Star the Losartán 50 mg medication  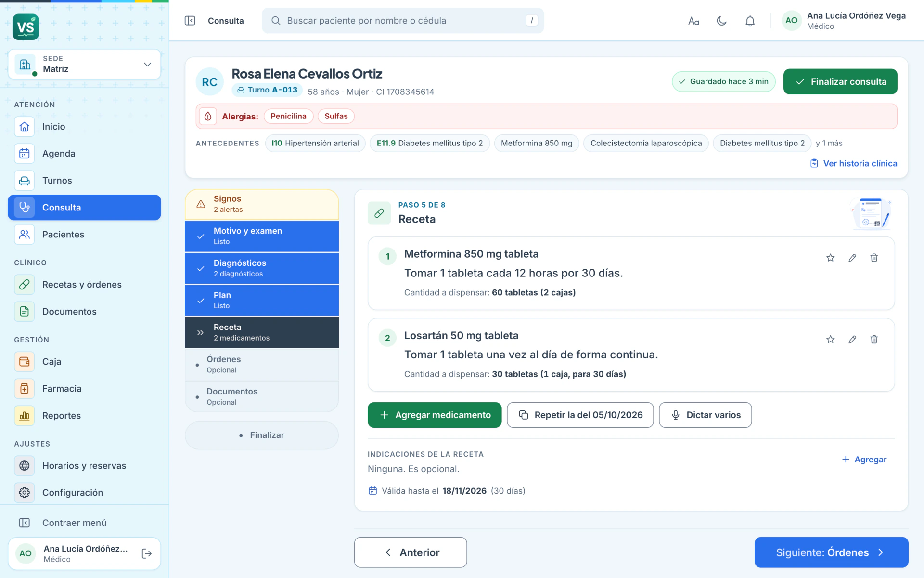pyautogui.click(x=831, y=339)
